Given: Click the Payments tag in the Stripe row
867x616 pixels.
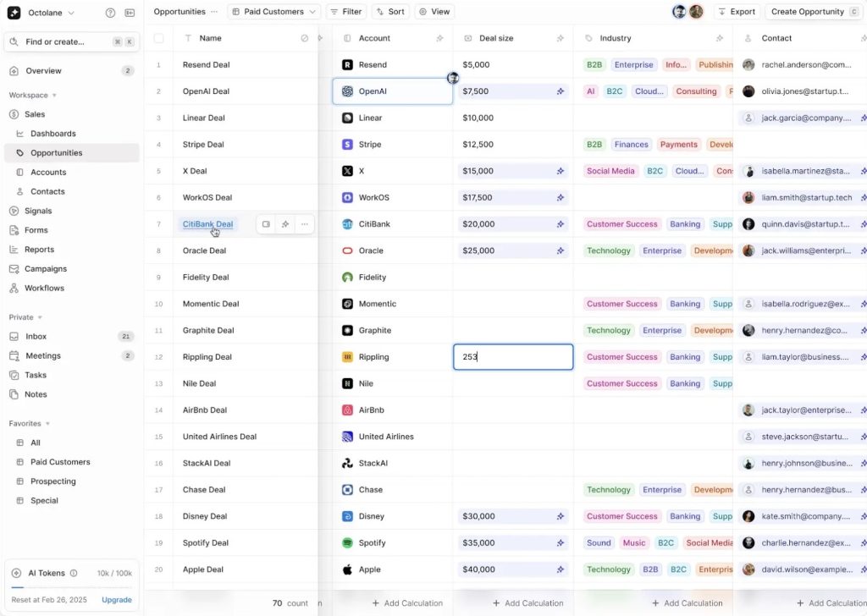Looking at the screenshot, I should click(678, 145).
